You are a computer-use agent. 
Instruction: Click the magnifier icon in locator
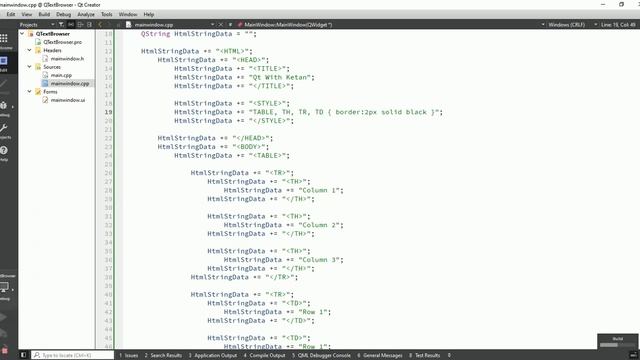point(37,355)
